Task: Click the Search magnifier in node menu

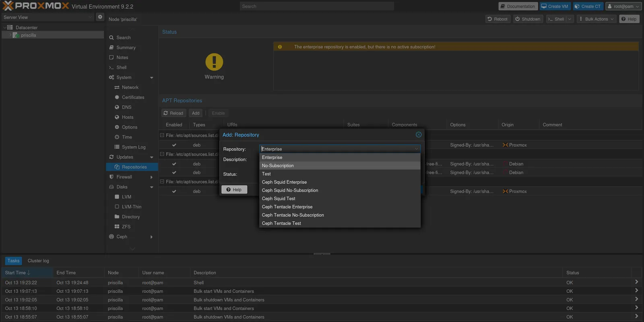Action: [111, 37]
